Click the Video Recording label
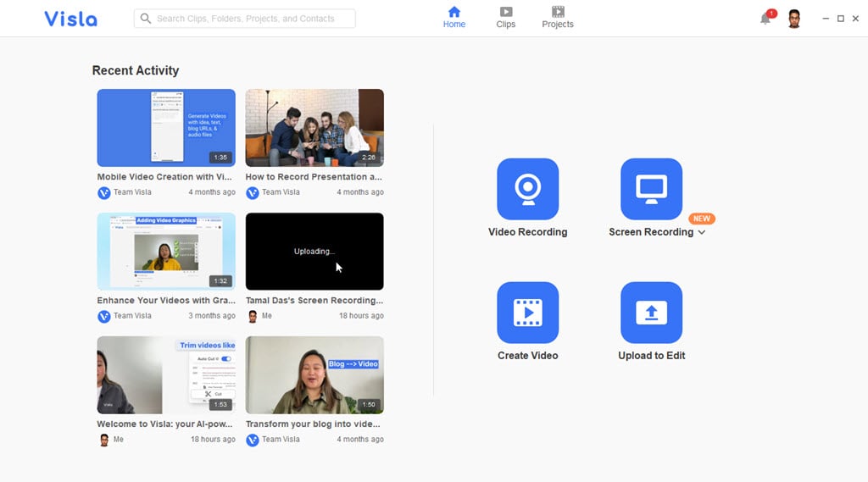 (x=527, y=232)
